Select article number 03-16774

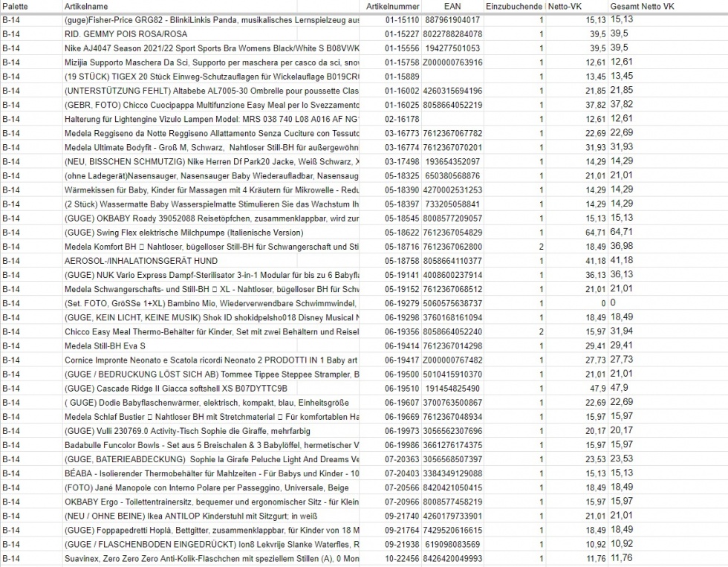tap(402, 148)
